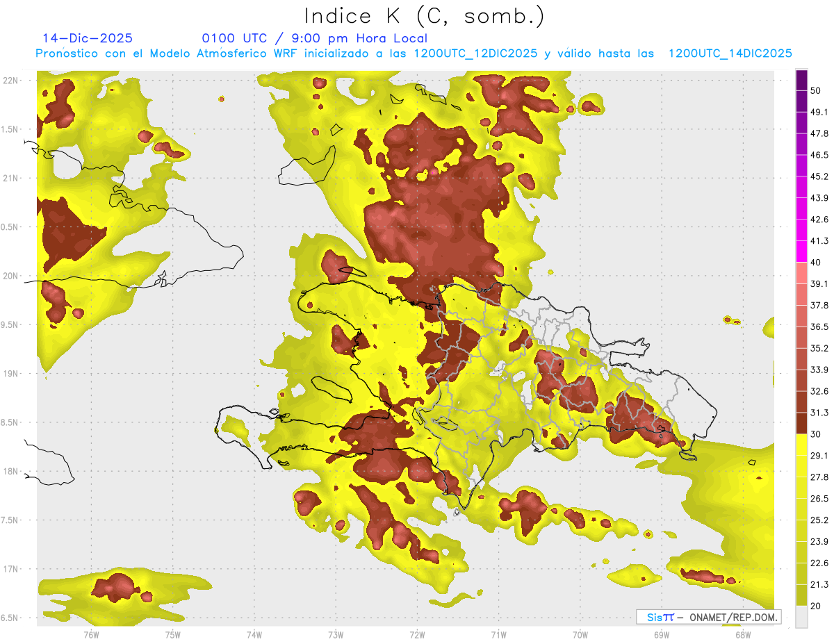Pick the bright magenta colorbar segment between 40 and 41.3
Screen dimensions: 834x644
click(801, 251)
